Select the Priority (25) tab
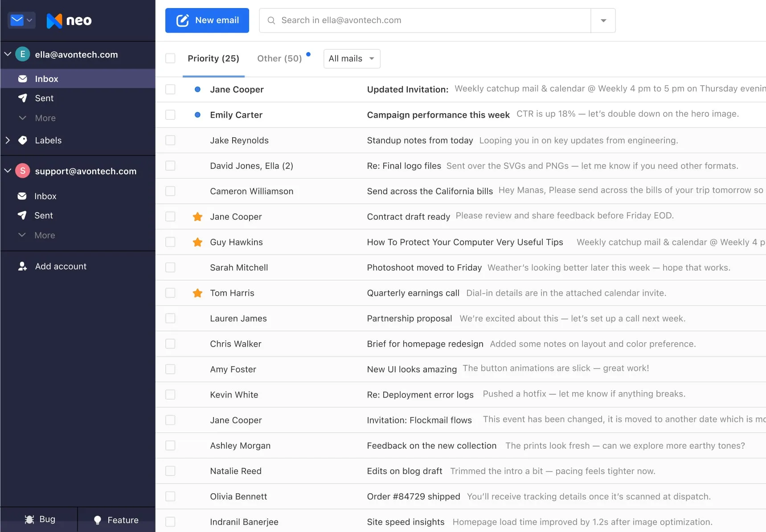 click(x=213, y=59)
